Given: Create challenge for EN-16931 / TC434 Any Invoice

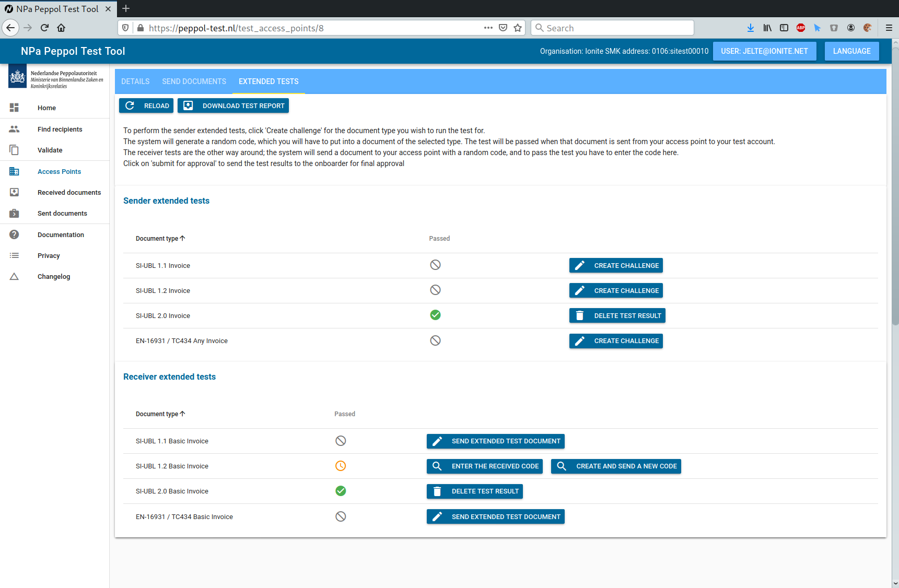Looking at the screenshot, I should pos(616,340).
